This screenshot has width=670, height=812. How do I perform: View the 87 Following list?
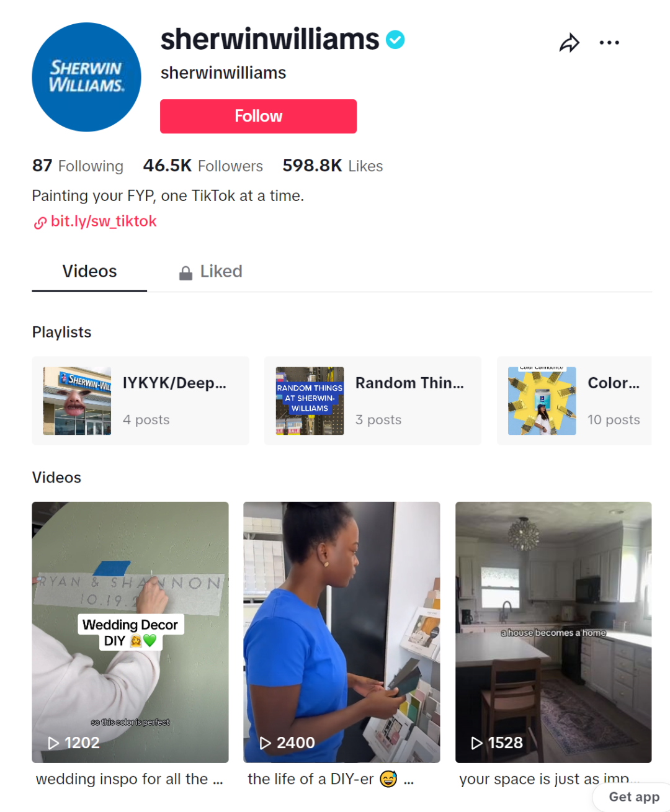(78, 166)
